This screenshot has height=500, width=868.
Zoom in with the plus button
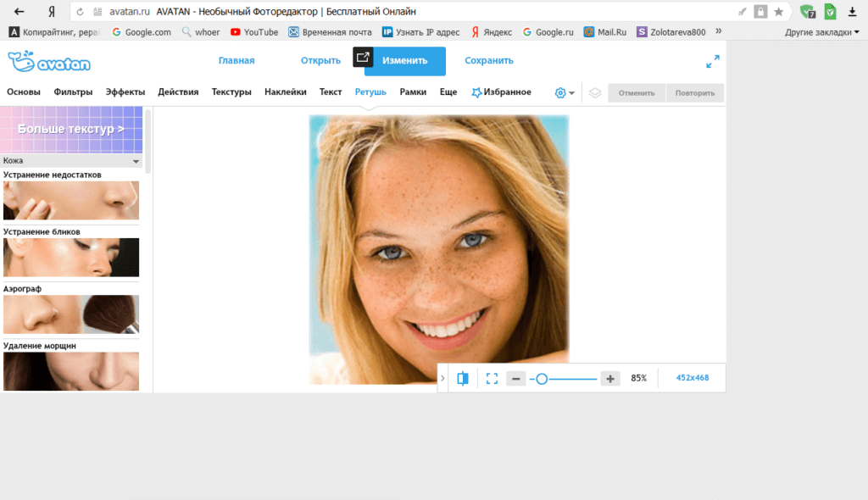(x=609, y=378)
